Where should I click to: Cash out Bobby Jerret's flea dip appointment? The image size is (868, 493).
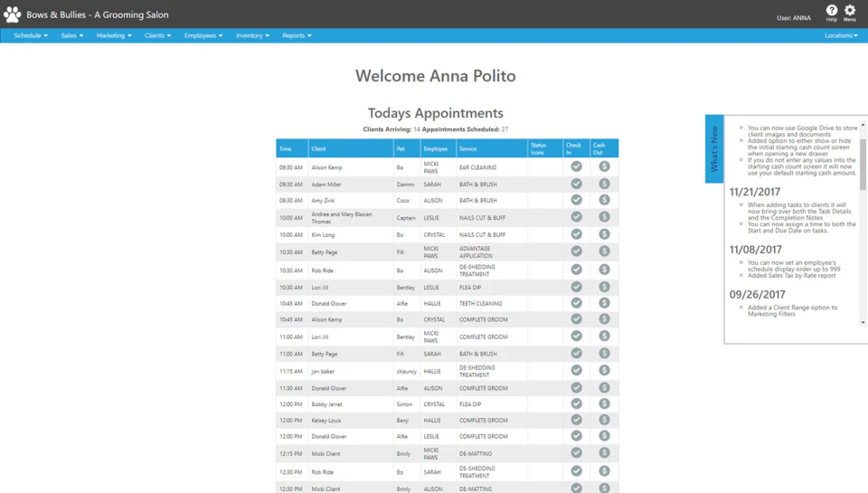click(604, 403)
